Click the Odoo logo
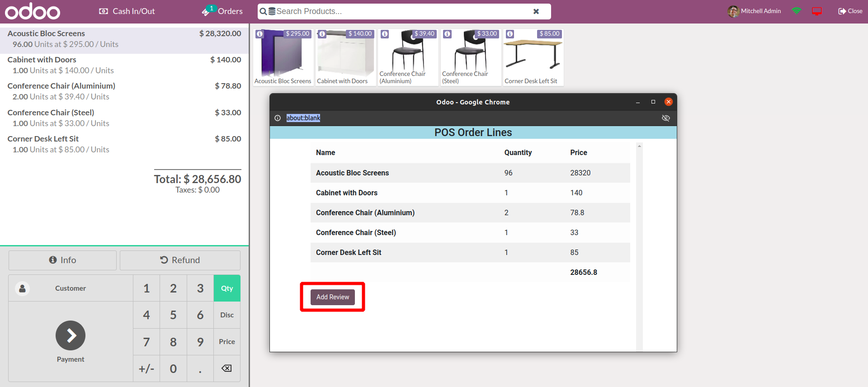This screenshot has width=868, height=387. coord(33,11)
